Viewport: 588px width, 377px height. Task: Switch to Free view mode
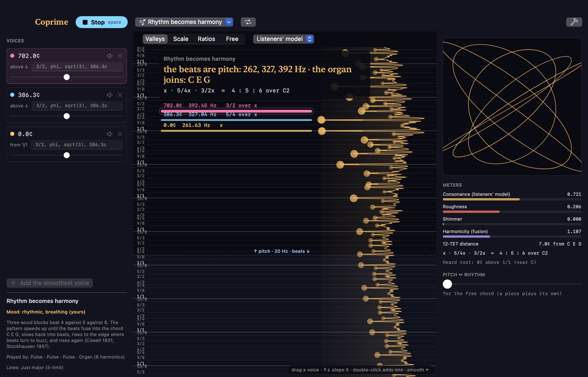pos(232,39)
